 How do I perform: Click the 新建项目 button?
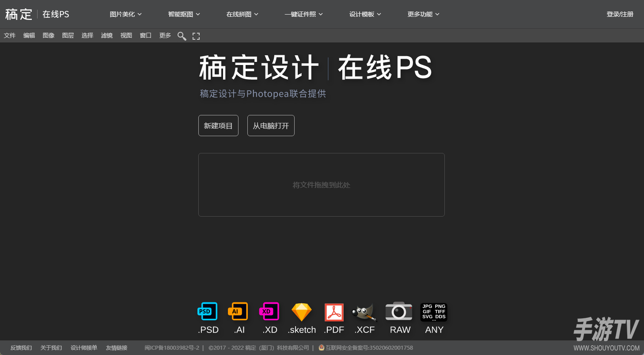tap(218, 126)
